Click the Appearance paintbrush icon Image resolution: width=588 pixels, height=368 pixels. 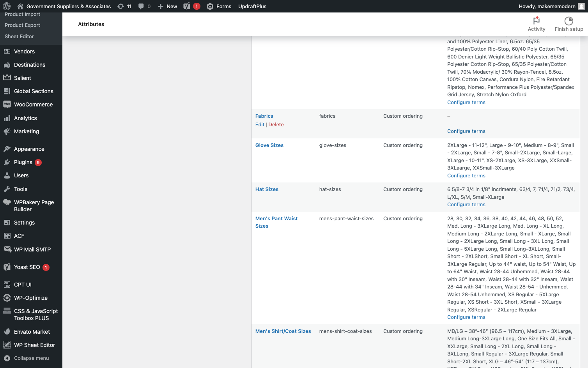[x=7, y=149]
